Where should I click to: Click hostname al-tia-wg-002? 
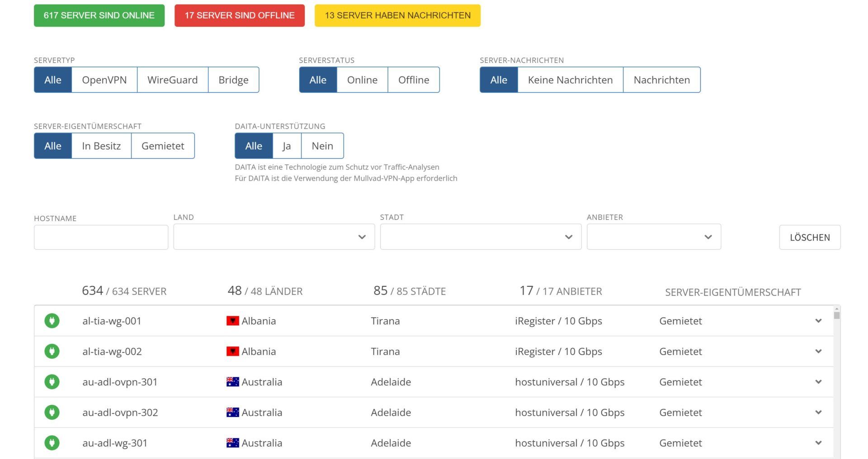[112, 351]
